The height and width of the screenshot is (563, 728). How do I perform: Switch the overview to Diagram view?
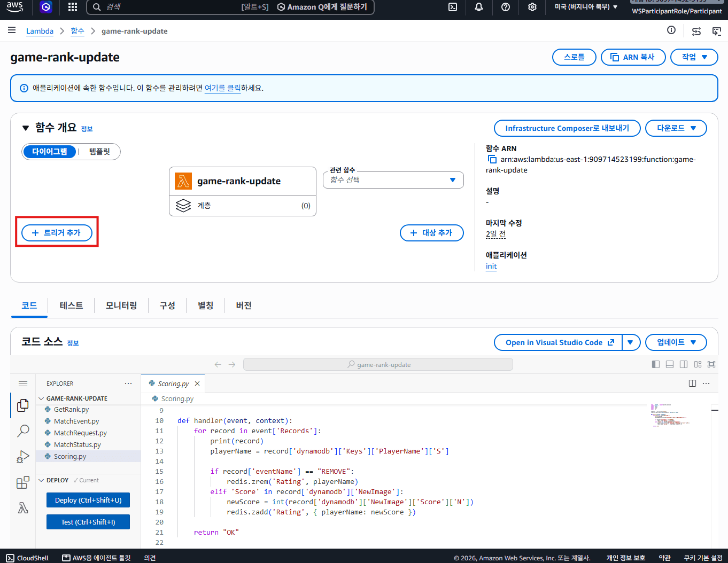pyautogui.click(x=50, y=152)
